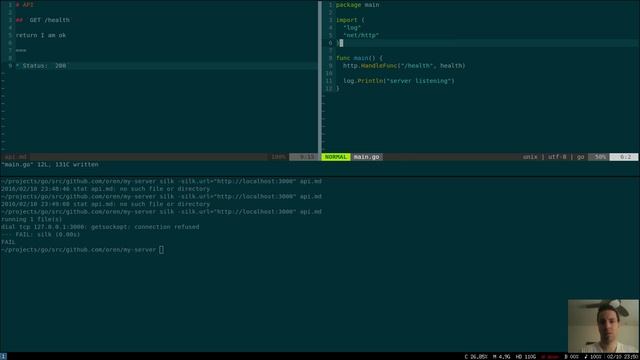
Task: Click the 'GET /health' heading line
Action: 43,20
